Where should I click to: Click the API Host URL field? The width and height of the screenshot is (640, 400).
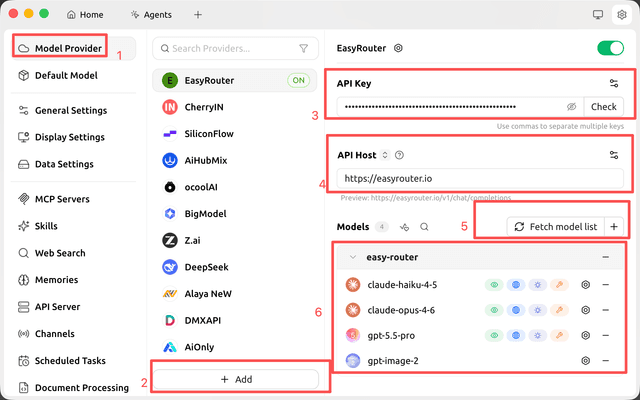(480, 178)
